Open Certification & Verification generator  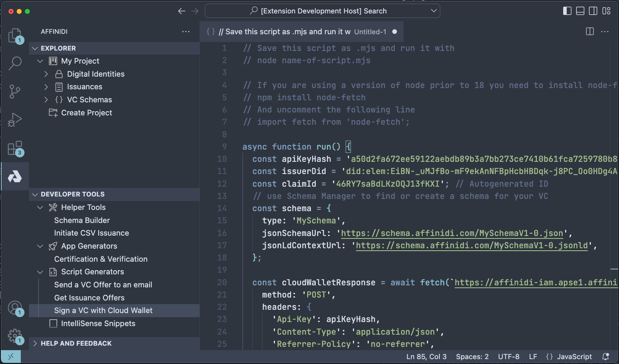point(101,259)
